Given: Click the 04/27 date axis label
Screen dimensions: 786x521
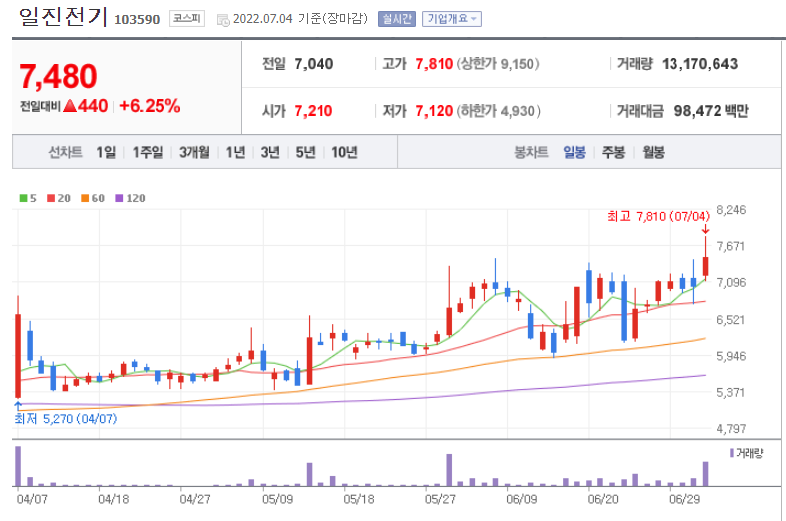Looking at the screenshot, I should click(195, 499).
